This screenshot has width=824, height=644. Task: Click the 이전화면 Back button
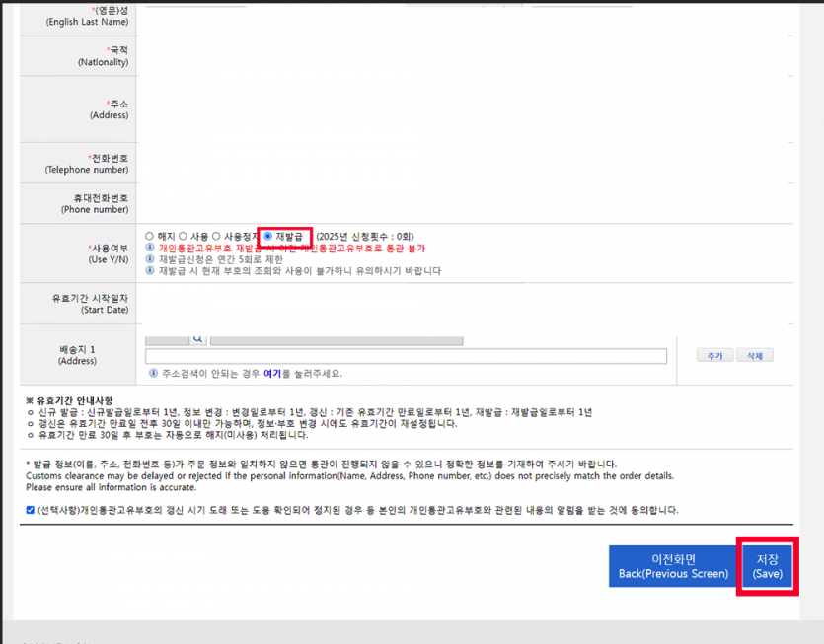point(674,567)
